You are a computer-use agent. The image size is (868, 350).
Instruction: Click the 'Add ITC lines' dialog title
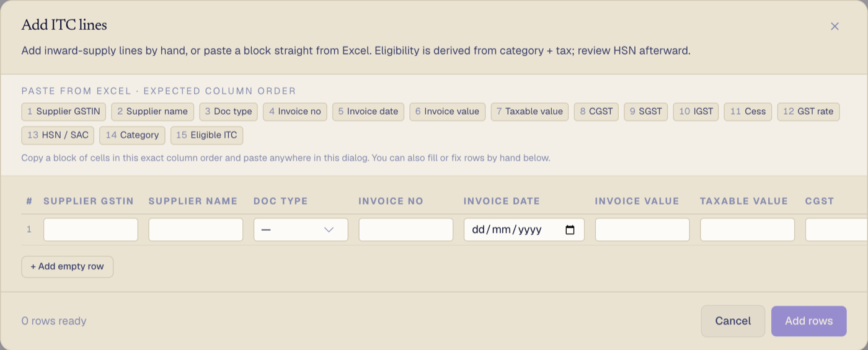click(x=64, y=25)
